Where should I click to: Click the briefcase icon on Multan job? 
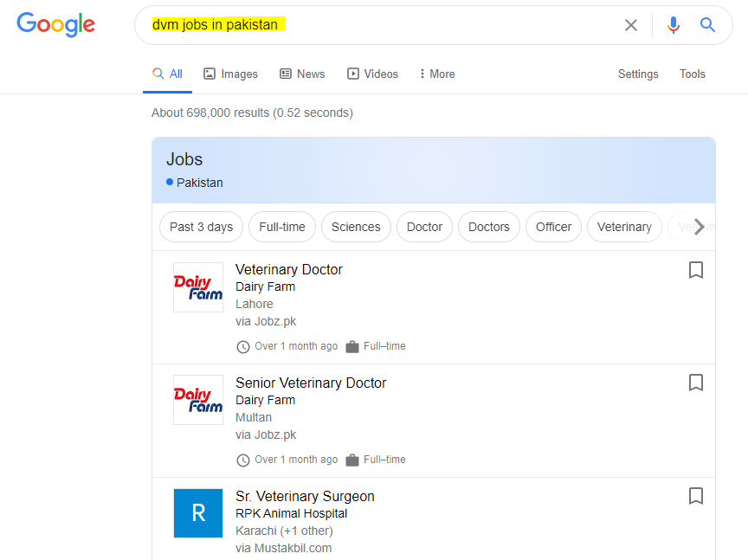[352, 460]
